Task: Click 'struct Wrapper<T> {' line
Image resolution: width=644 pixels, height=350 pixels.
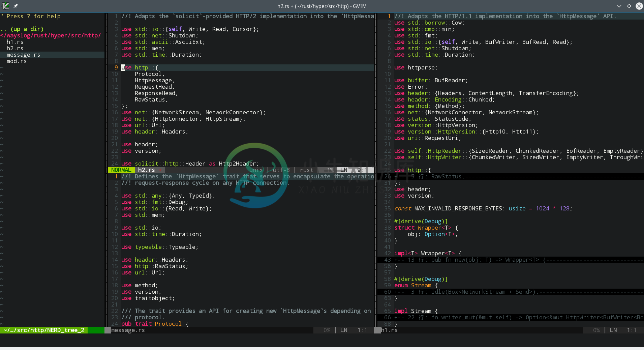Action: pos(426,228)
